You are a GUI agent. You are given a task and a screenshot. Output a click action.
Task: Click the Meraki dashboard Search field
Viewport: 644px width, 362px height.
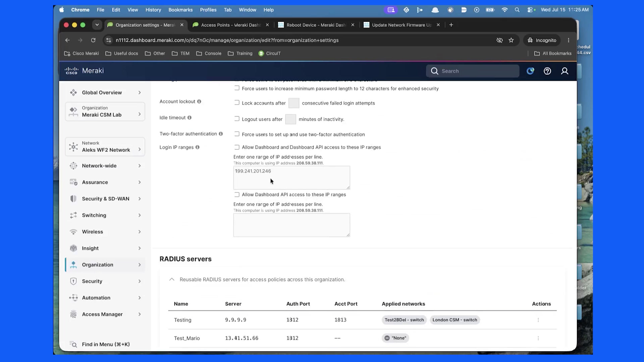coord(473,71)
